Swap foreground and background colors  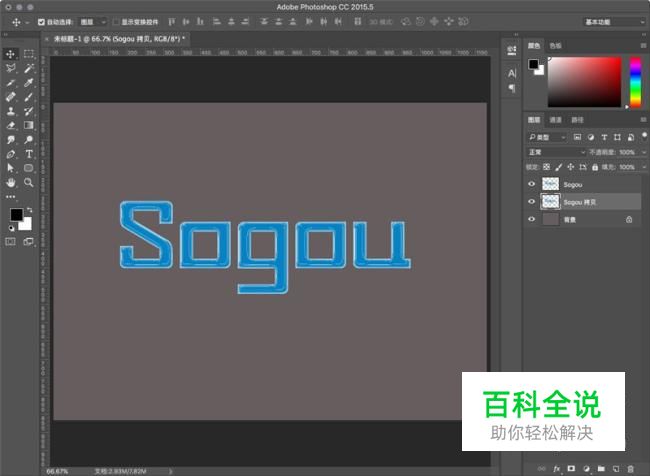(29, 210)
